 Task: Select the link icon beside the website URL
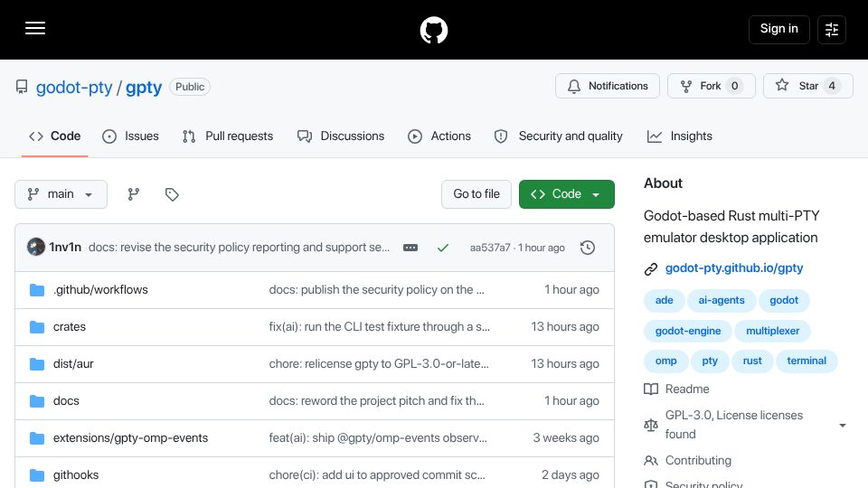tap(651, 269)
